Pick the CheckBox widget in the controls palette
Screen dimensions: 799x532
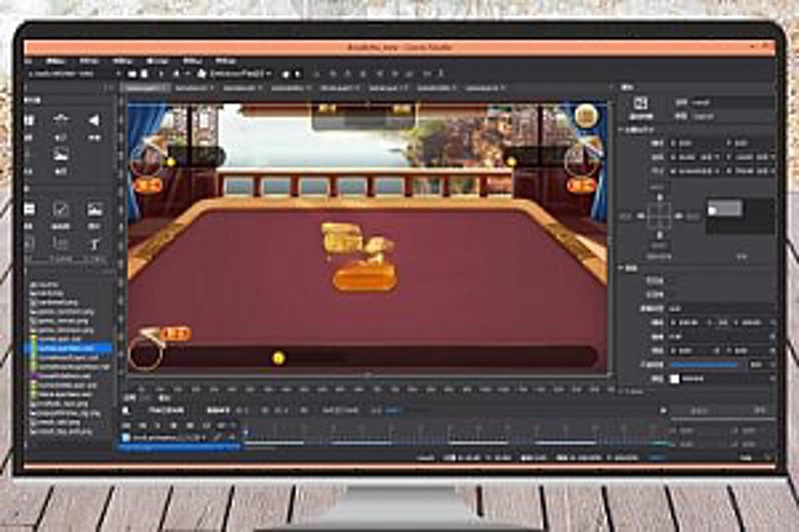tap(61, 210)
